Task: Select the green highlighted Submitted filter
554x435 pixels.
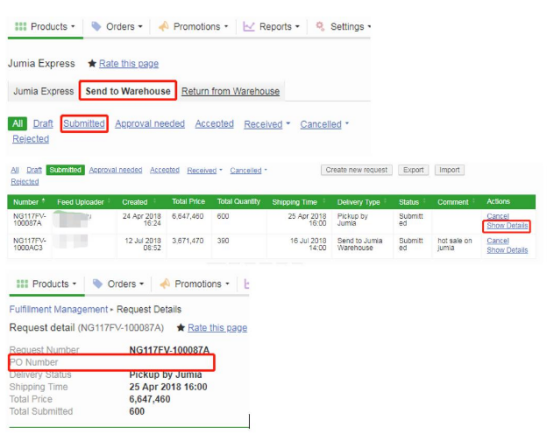Action: coord(65,170)
